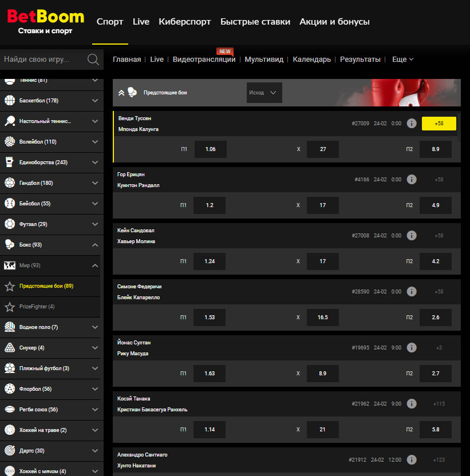Open Мультивид submenu
This screenshot has width=470, height=476.
[264, 59]
